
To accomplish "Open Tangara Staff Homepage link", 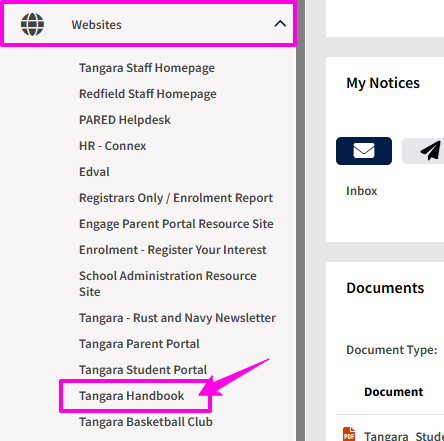I will [147, 68].
